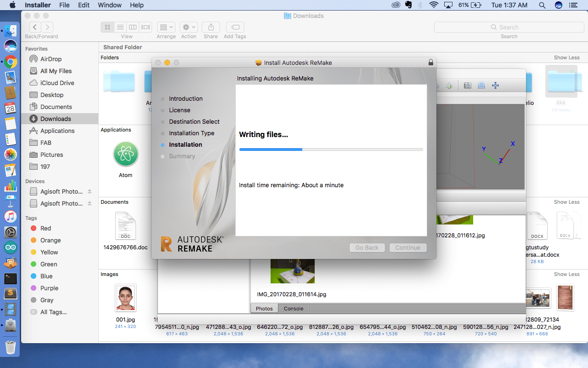Launch Siri from the Dock

(x=10, y=46)
